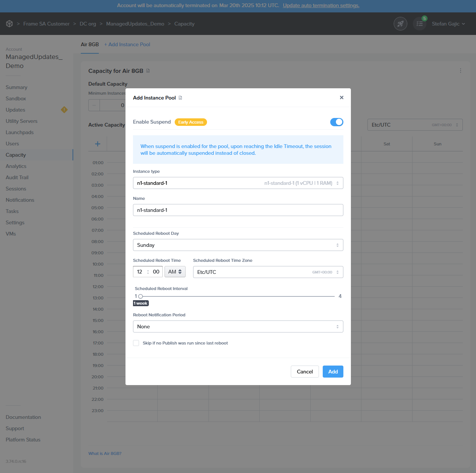The width and height of the screenshot is (476, 473).
Task: Open the Instance type dropdown
Action: 238,183
